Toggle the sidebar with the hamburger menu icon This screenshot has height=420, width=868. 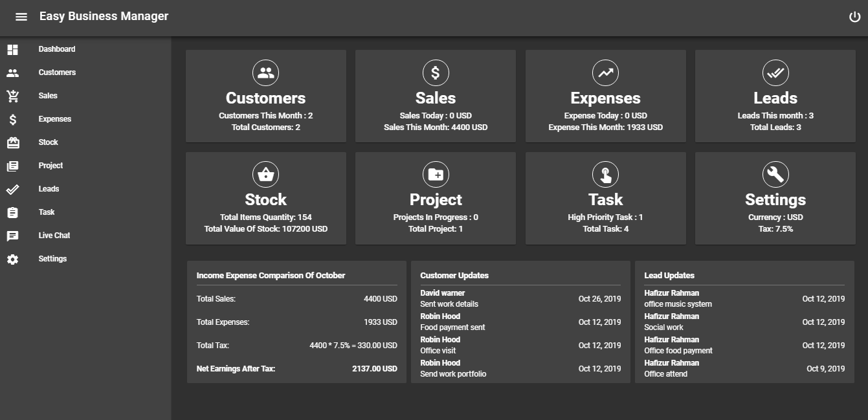click(x=21, y=17)
